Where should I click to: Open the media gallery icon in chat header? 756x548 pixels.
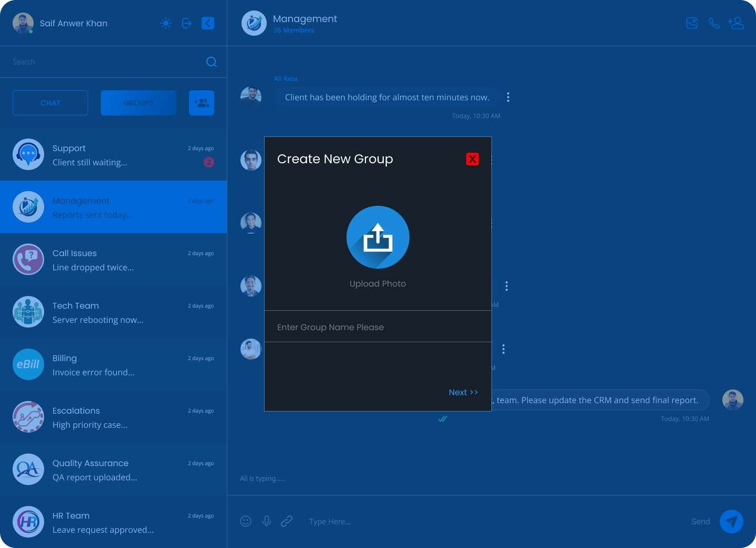(692, 23)
